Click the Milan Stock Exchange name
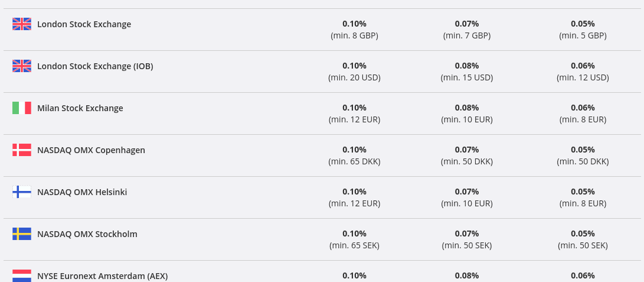The width and height of the screenshot is (644, 282). [80, 108]
